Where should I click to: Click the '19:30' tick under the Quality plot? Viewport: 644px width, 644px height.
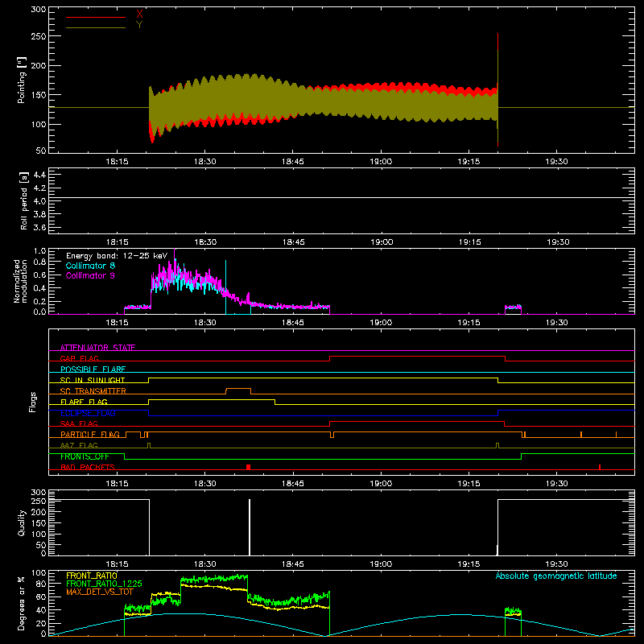click(556, 564)
